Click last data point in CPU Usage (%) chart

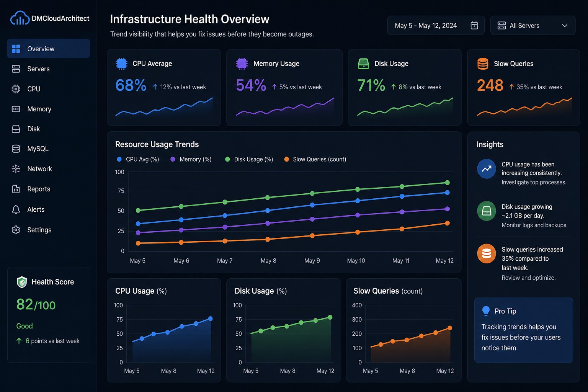coord(210,318)
